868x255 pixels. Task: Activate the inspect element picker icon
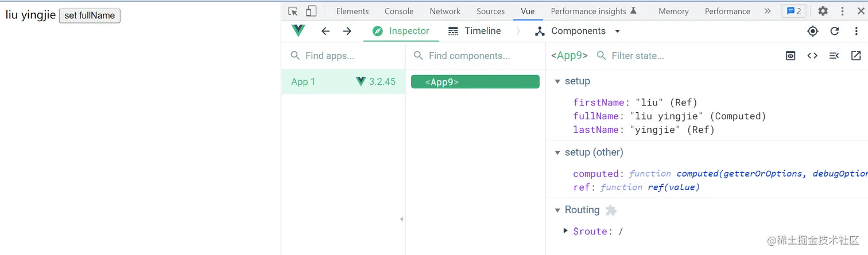point(293,11)
